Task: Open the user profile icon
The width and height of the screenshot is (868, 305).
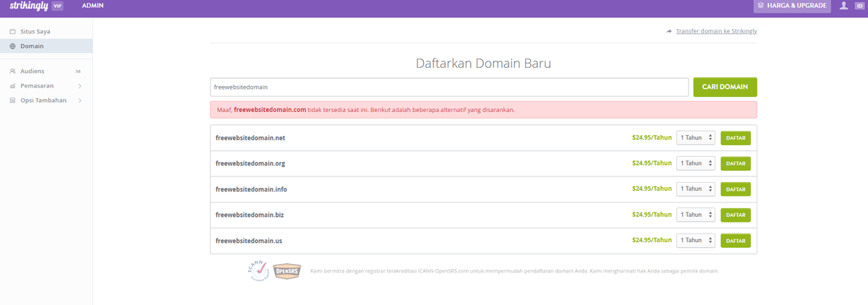Action: point(843,6)
